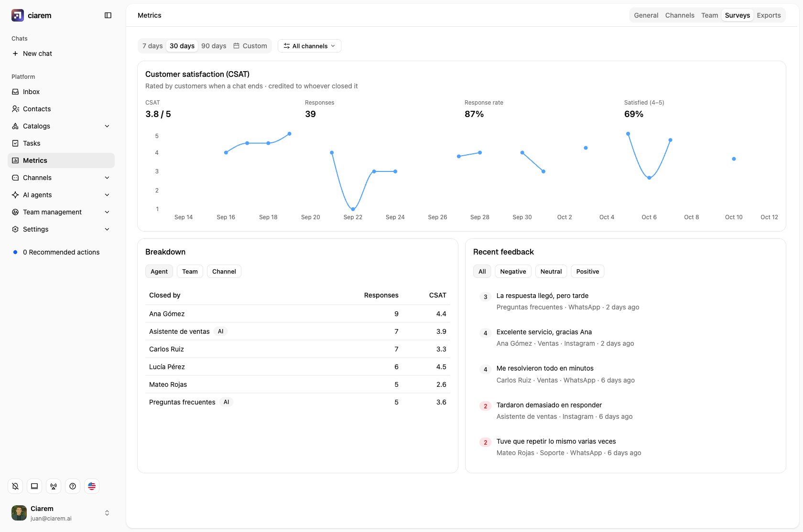Open the Inbox section
The height and width of the screenshot is (532, 803).
[61, 92]
